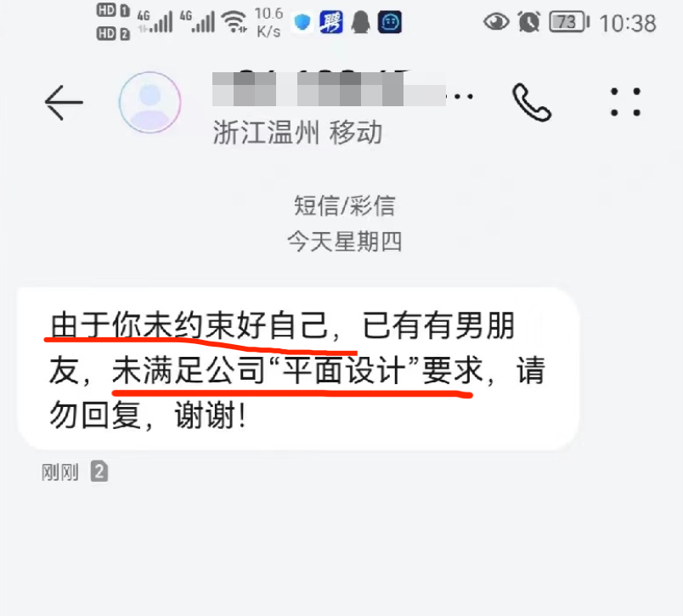
Task: Open the contact avatar profile picture
Action: (x=150, y=102)
